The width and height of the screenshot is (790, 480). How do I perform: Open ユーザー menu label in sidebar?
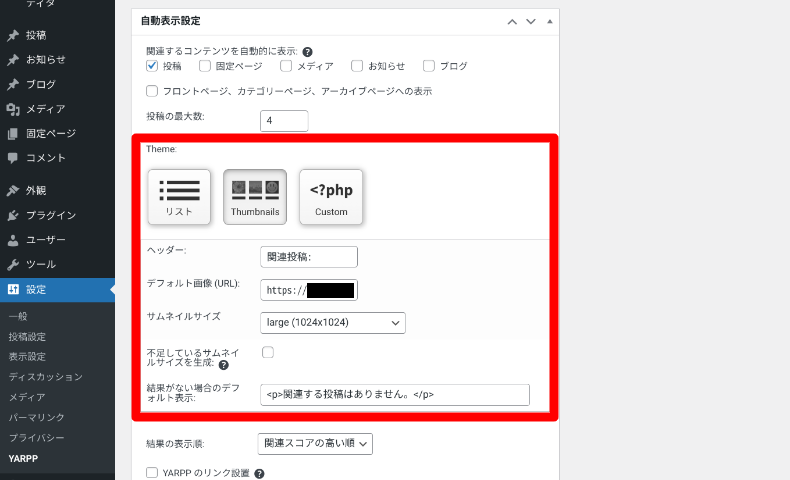point(46,240)
